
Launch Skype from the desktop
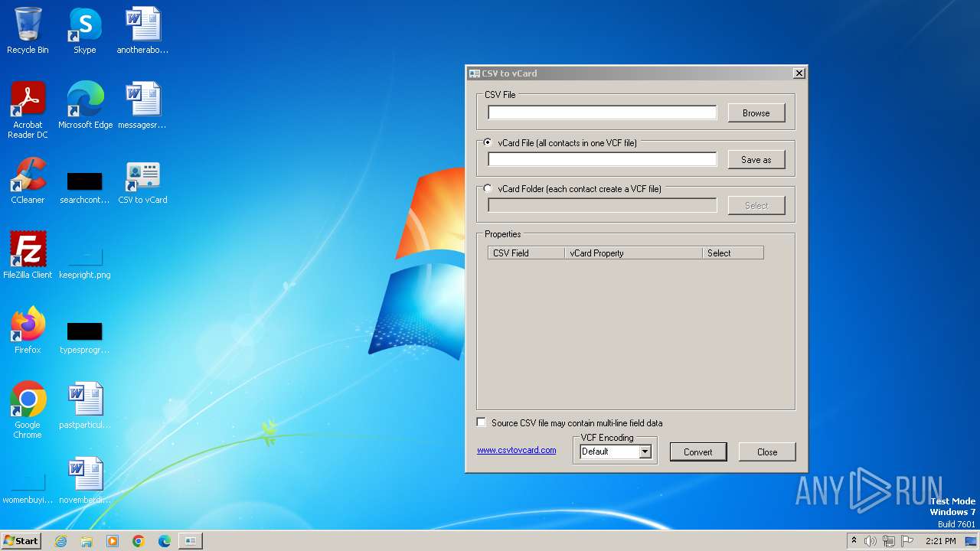(84, 31)
